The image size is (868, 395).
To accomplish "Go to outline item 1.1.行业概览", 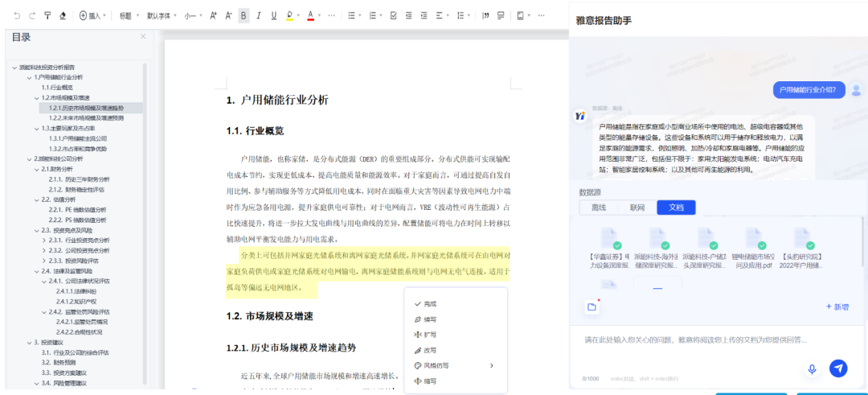I will [57, 88].
